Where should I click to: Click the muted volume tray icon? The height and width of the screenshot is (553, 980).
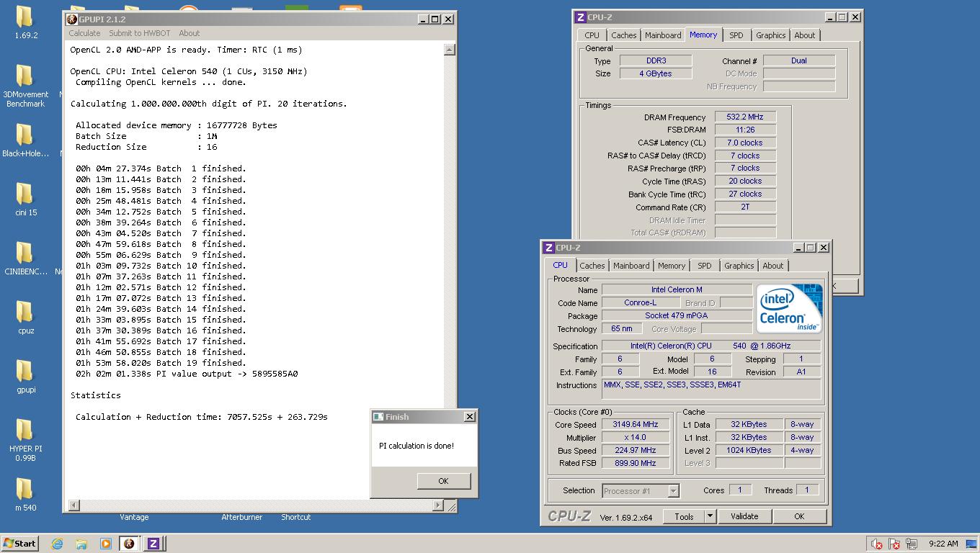(x=877, y=544)
